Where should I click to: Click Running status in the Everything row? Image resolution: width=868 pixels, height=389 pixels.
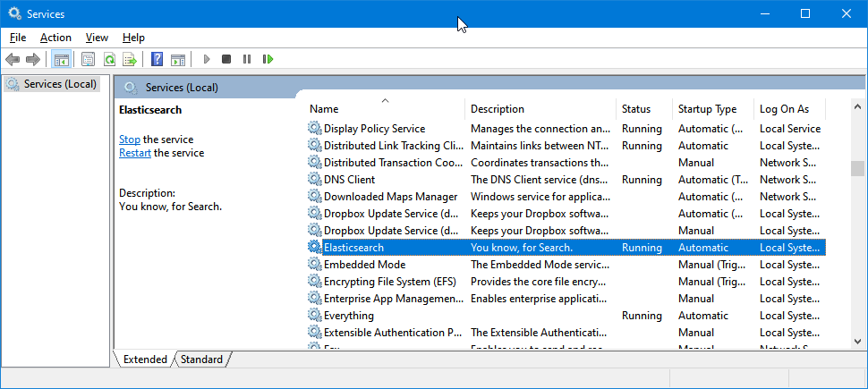click(x=642, y=316)
